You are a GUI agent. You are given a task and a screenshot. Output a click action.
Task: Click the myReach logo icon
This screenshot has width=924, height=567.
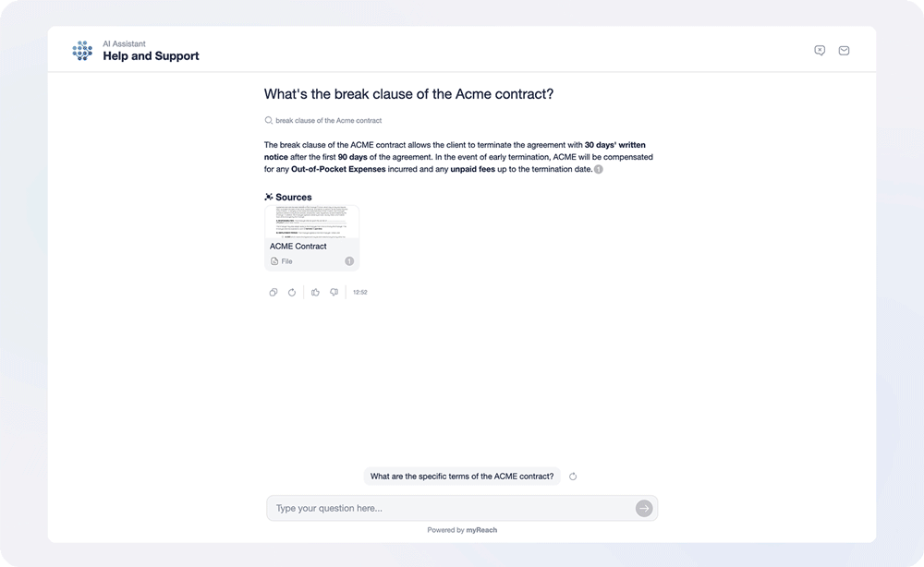click(82, 51)
